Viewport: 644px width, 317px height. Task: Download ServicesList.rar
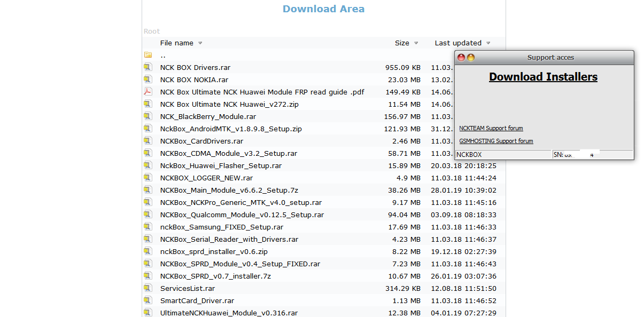click(188, 289)
